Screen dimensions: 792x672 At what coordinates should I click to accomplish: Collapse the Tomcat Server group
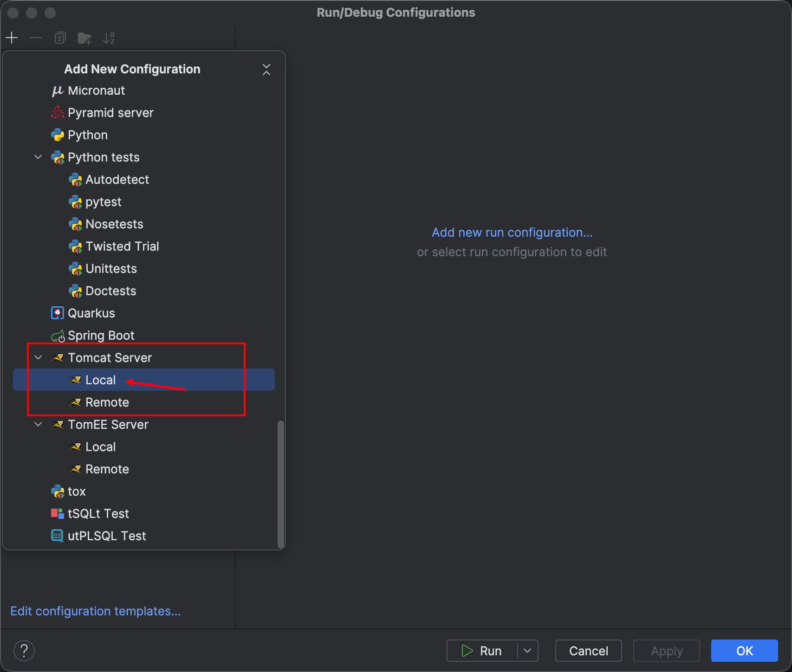(x=39, y=358)
